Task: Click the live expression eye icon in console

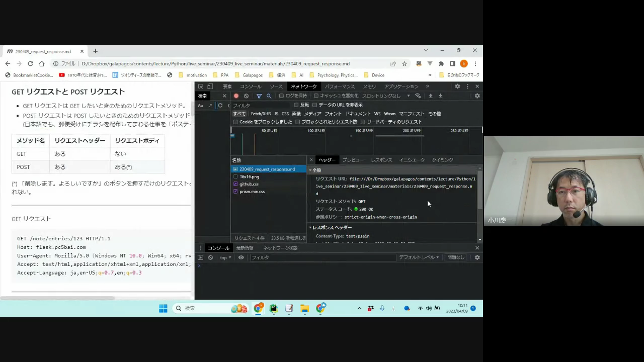Action: (x=241, y=257)
